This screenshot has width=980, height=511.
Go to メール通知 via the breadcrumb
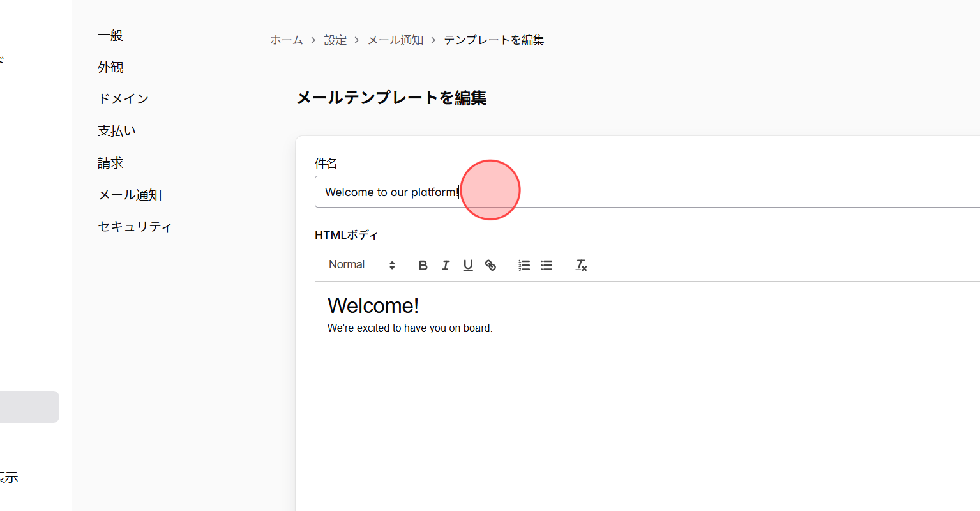395,40
